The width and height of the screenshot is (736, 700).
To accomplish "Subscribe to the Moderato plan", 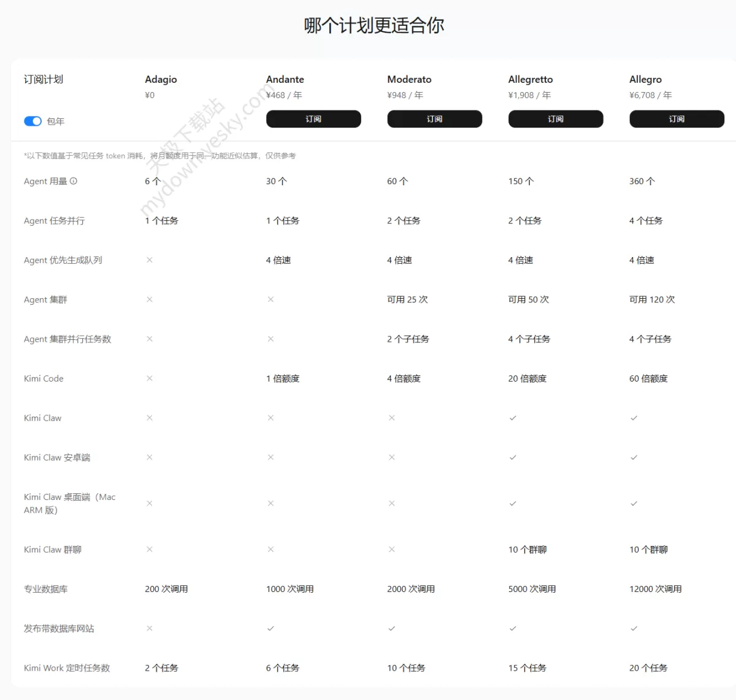I will click(x=435, y=119).
